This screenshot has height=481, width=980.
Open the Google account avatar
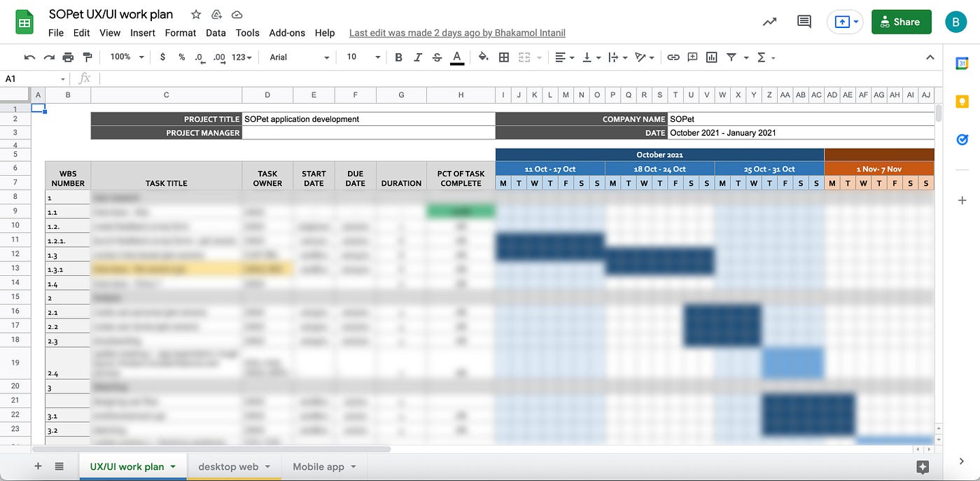point(955,22)
